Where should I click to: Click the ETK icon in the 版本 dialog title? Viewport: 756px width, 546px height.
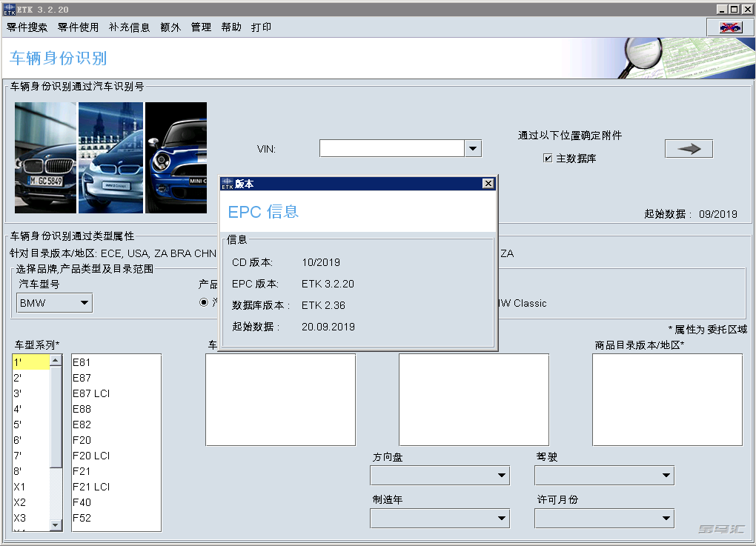tap(227, 184)
